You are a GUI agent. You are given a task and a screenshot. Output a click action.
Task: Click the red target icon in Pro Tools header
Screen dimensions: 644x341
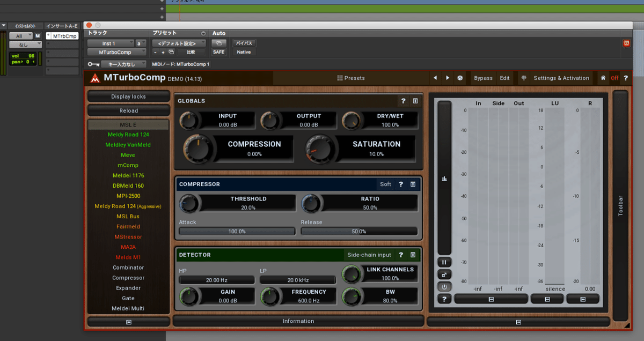(x=626, y=43)
